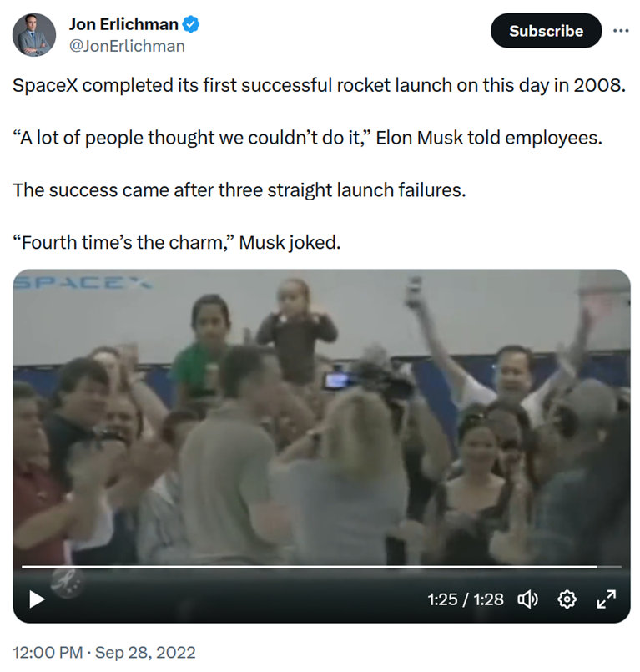
Task: Open the three-dot more options menu
Action: (x=621, y=31)
